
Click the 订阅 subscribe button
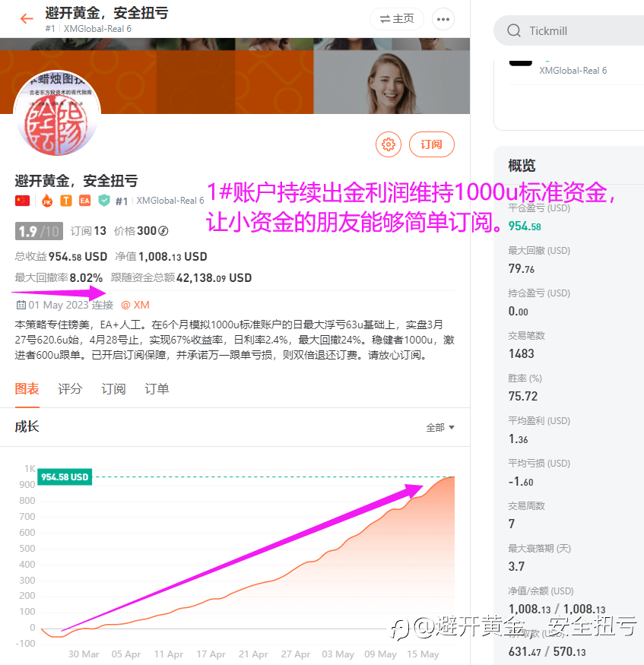tap(431, 144)
